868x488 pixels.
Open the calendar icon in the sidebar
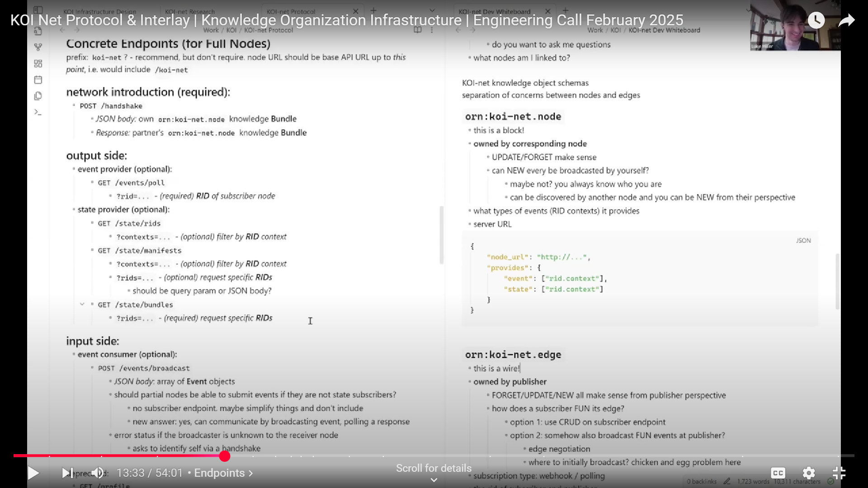coord(38,80)
